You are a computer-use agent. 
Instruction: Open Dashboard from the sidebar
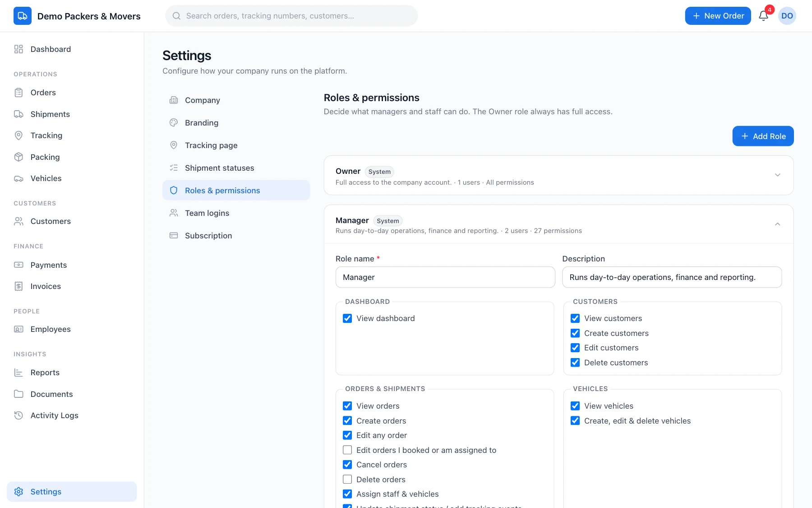pyautogui.click(x=72, y=49)
